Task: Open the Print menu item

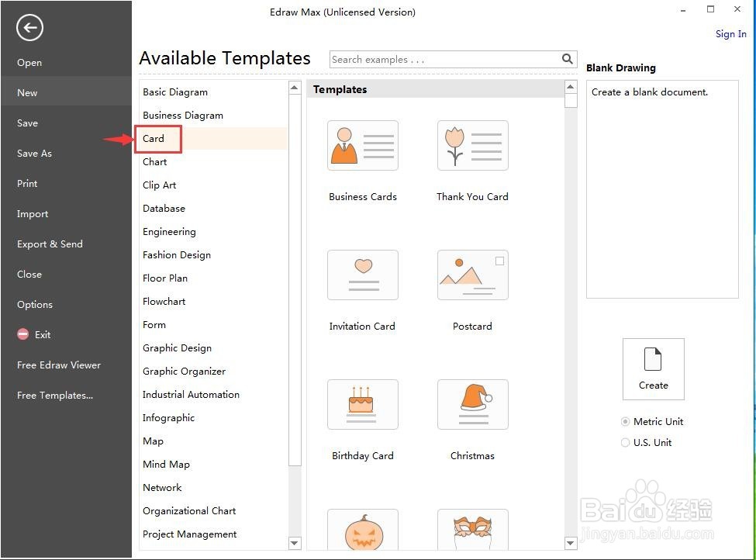Action: click(27, 183)
